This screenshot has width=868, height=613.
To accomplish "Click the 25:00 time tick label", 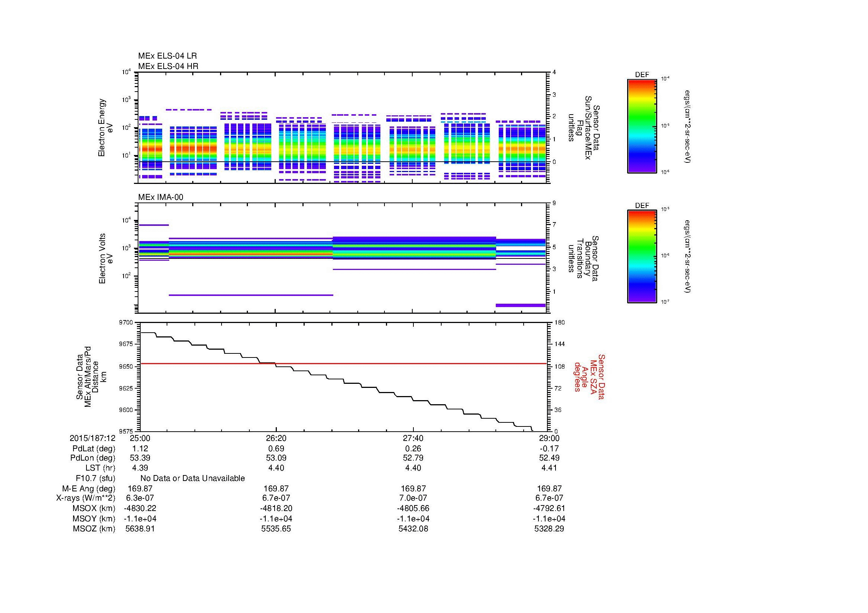I will (x=140, y=438).
